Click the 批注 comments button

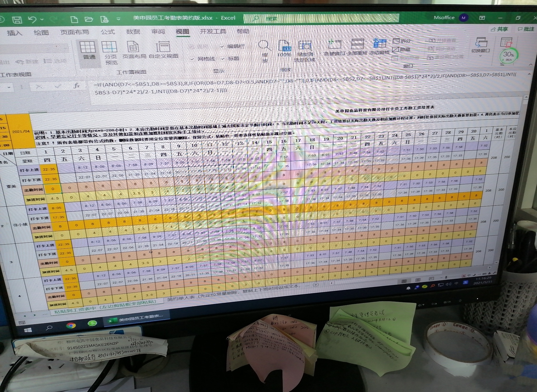click(x=526, y=29)
